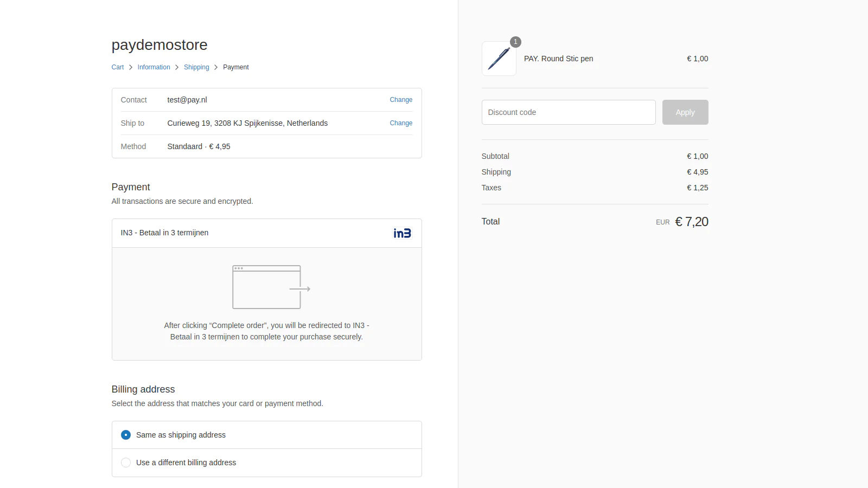The height and width of the screenshot is (488, 868).
Task: Change the Ship to address
Action: (x=401, y=123)
